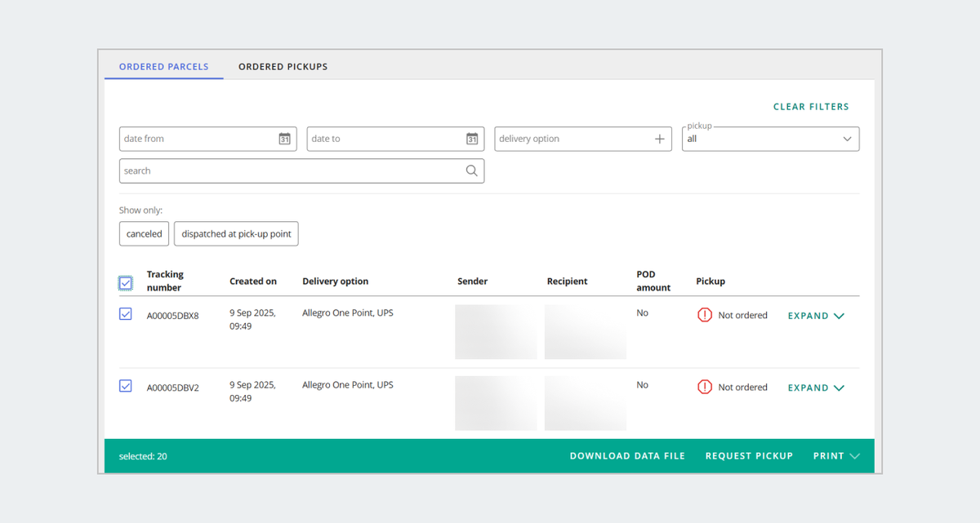This screenshot has height=523, width=980.
Task: Open the pickup filter dropdown
Action: (x=770, y=139)
